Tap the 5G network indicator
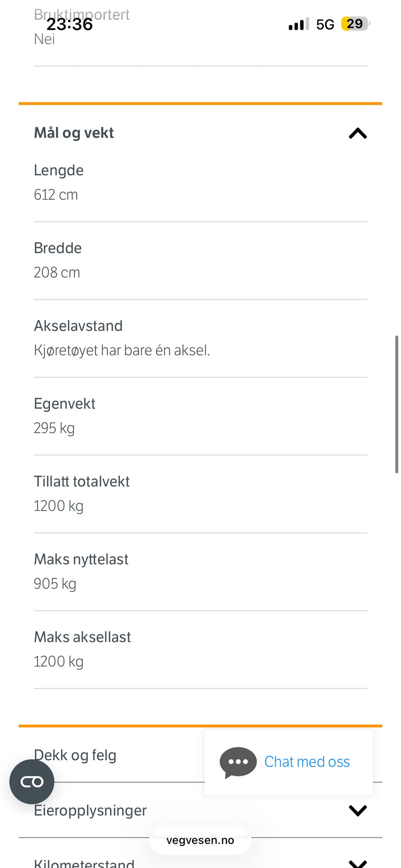The height and width of the screenshot is (868, 401). point(325,25)
